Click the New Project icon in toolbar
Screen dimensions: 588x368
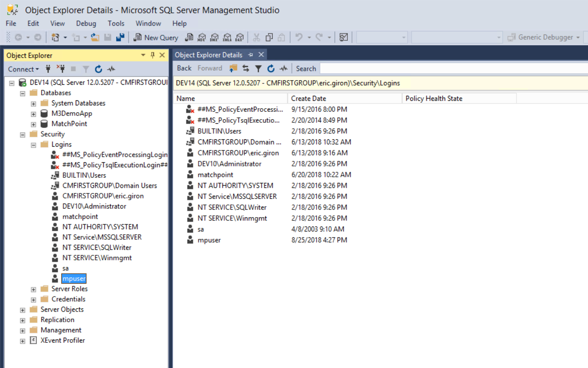coord(55,38)
